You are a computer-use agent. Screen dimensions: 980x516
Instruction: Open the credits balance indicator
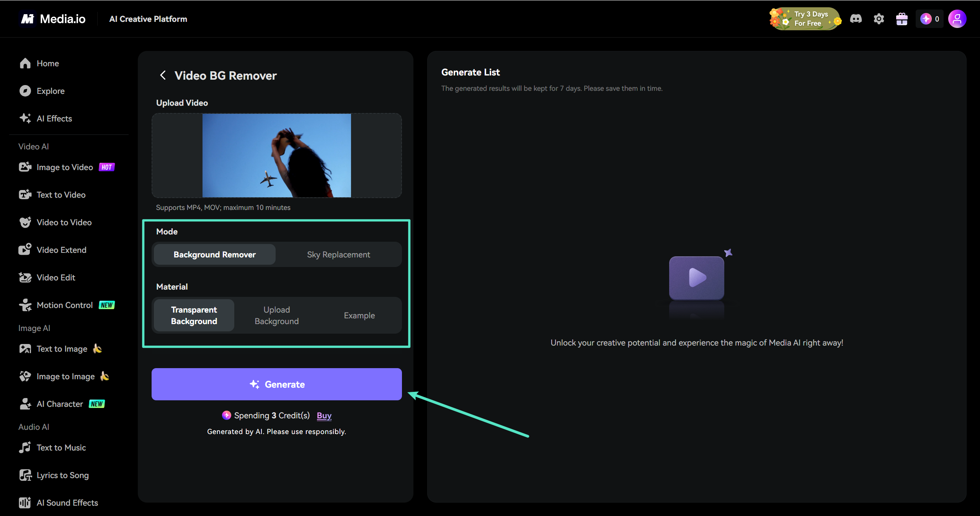(929, 19)
